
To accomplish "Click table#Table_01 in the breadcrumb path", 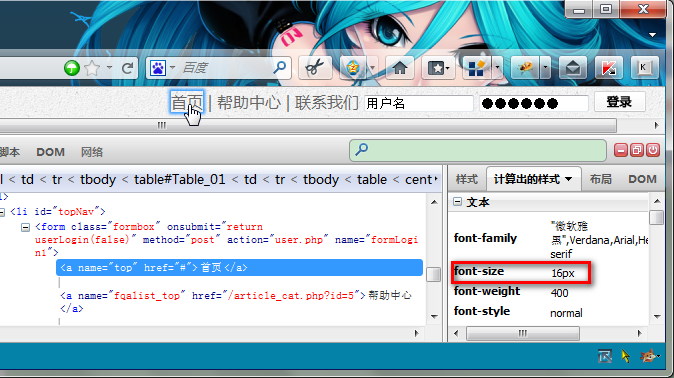I will tap(179, 179).
